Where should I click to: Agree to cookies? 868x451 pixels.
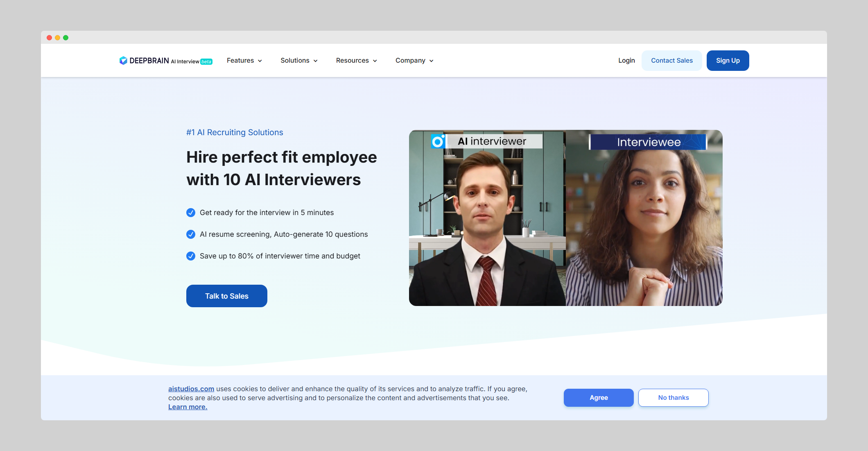click(599, 398)
